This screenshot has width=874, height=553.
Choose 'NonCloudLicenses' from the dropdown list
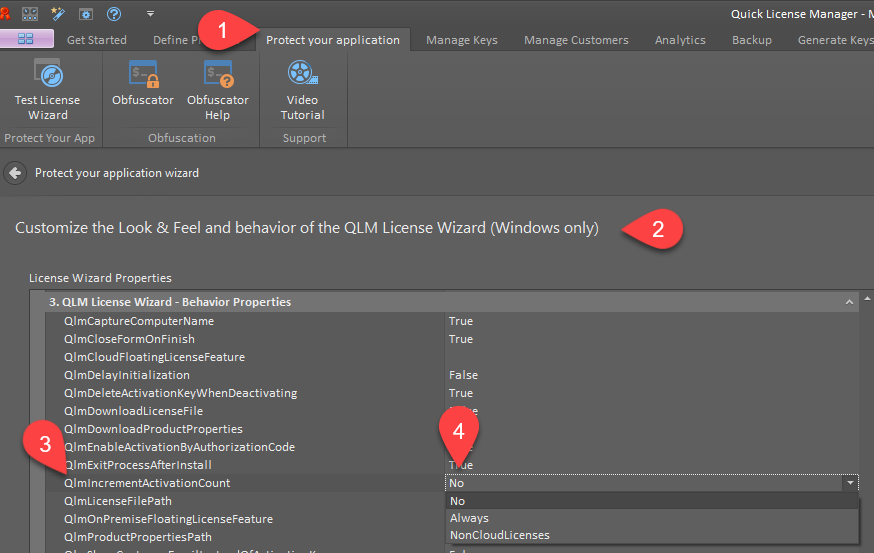tap(652, 535)
